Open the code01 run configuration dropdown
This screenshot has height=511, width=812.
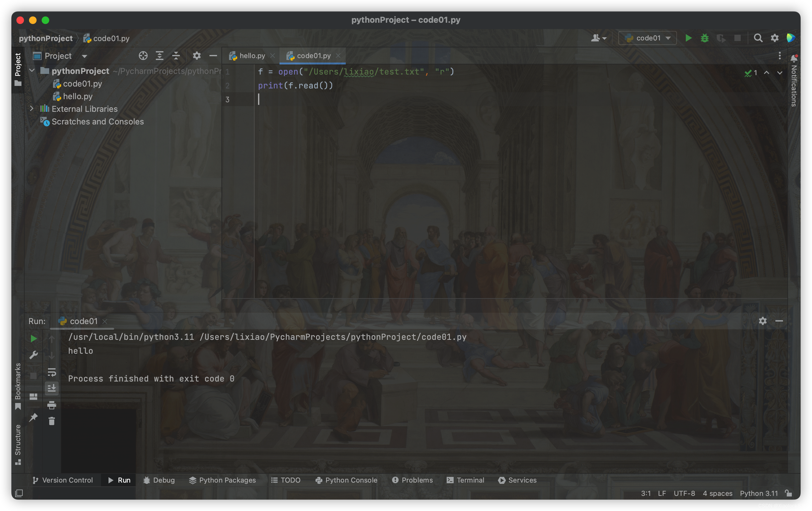(x=647, y=38)
